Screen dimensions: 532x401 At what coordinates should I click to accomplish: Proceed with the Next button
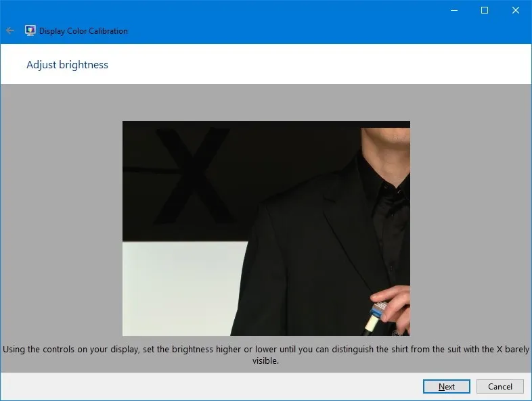point(446,387)
